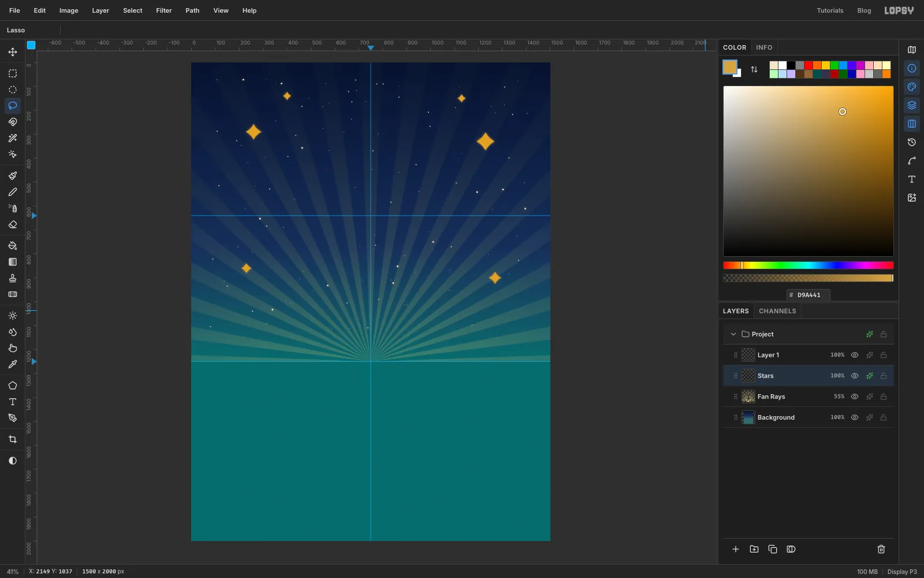Select the Eraser tool
Screen dimensions: 924x578
coord(13,224)
